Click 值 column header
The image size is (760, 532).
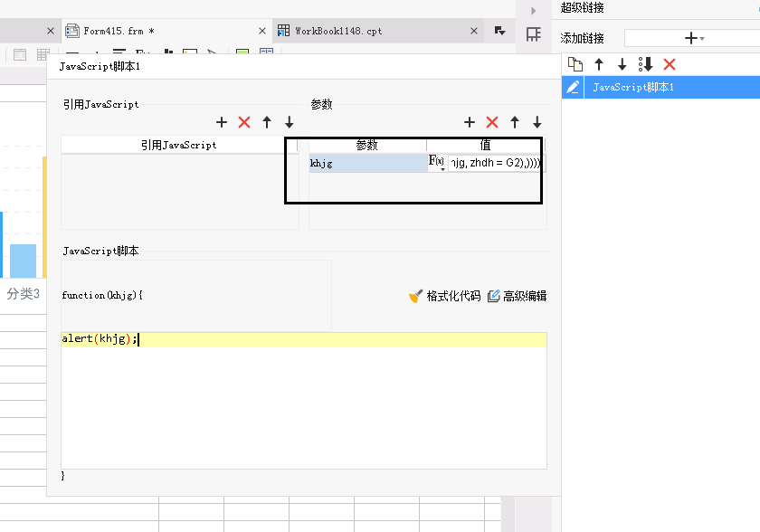485,145
